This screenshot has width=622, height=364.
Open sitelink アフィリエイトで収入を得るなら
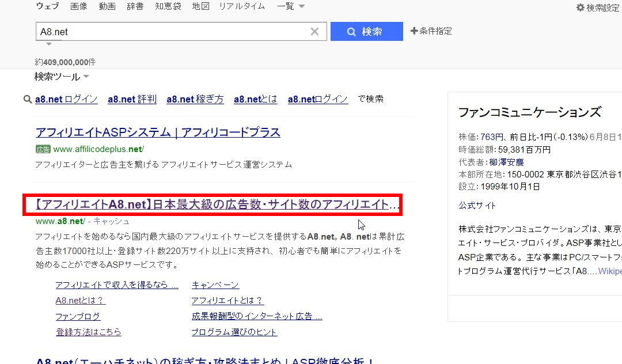click(x=117, y=285)
